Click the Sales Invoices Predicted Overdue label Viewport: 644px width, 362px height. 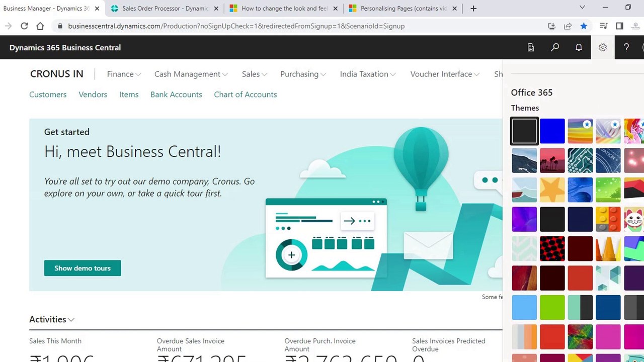point(449,345)
